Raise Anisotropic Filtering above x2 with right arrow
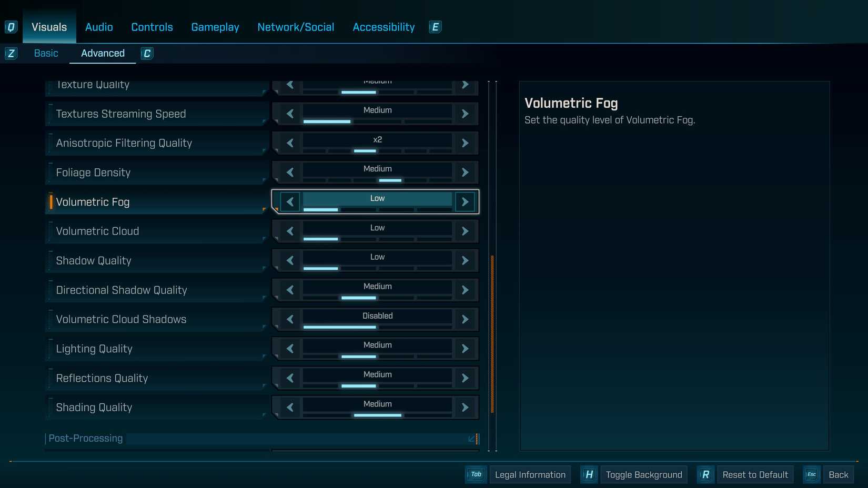This screenshot has width=868, height=488. [x=465, y=143]
